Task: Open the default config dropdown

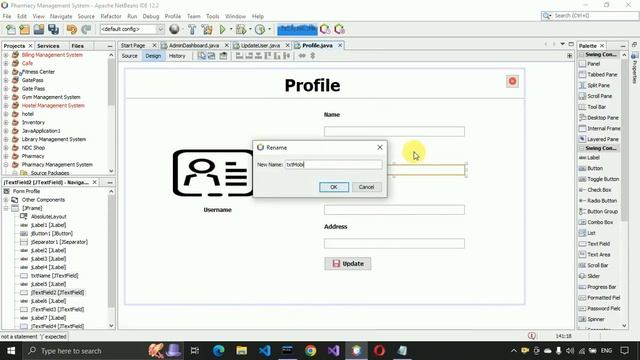Action: [160, 29]
